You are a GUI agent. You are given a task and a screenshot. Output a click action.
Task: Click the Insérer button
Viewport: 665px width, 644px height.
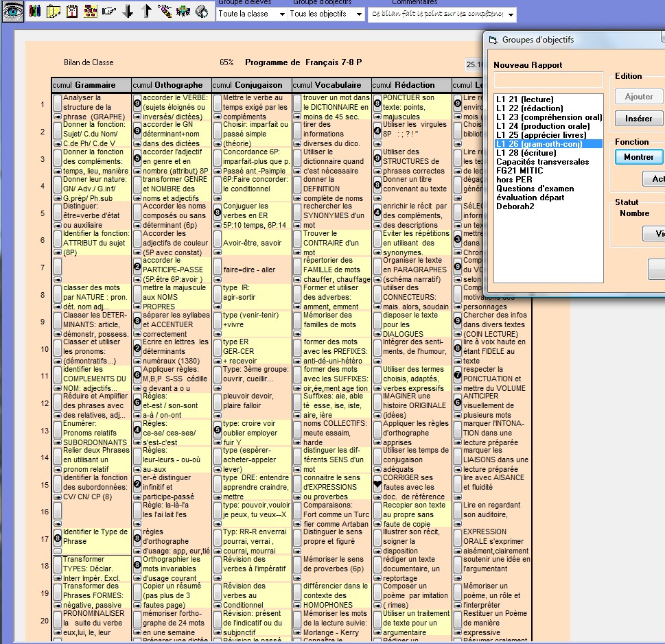(x=639, y=118)
